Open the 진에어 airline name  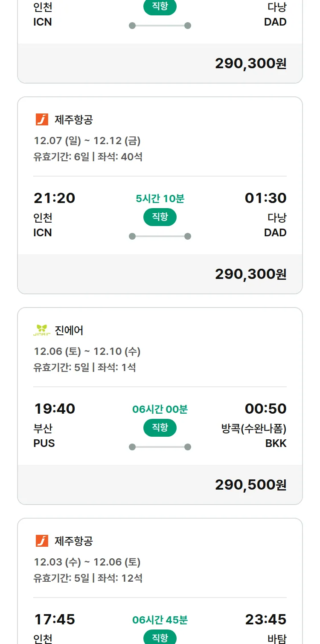pos(69,331)
